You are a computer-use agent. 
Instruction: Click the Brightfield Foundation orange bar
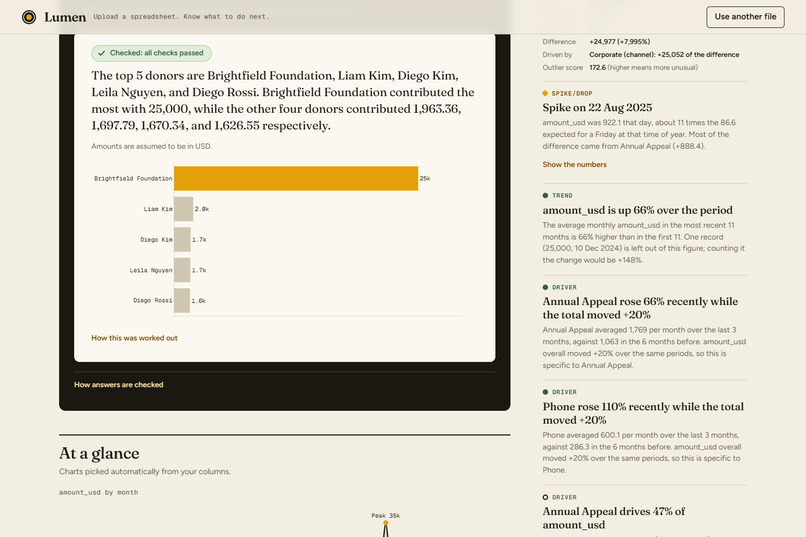(x=296, y=178)
